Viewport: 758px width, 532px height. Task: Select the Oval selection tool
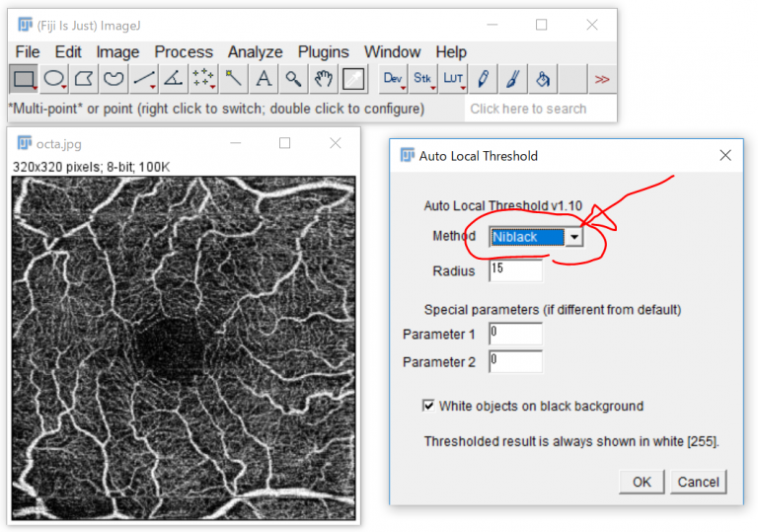[x=53, y=79]
